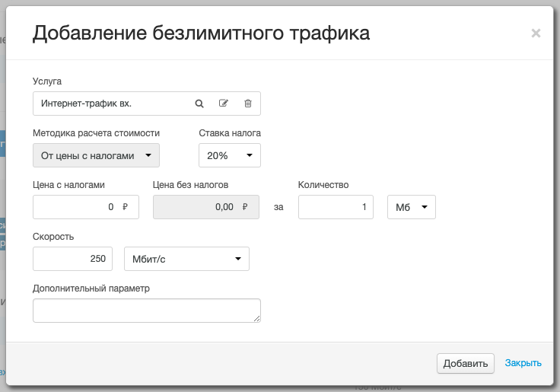The height and width of the screenshot is (392, 560).
Task: Edit the selected service with the pencil icon
Action: click(224, 104)
